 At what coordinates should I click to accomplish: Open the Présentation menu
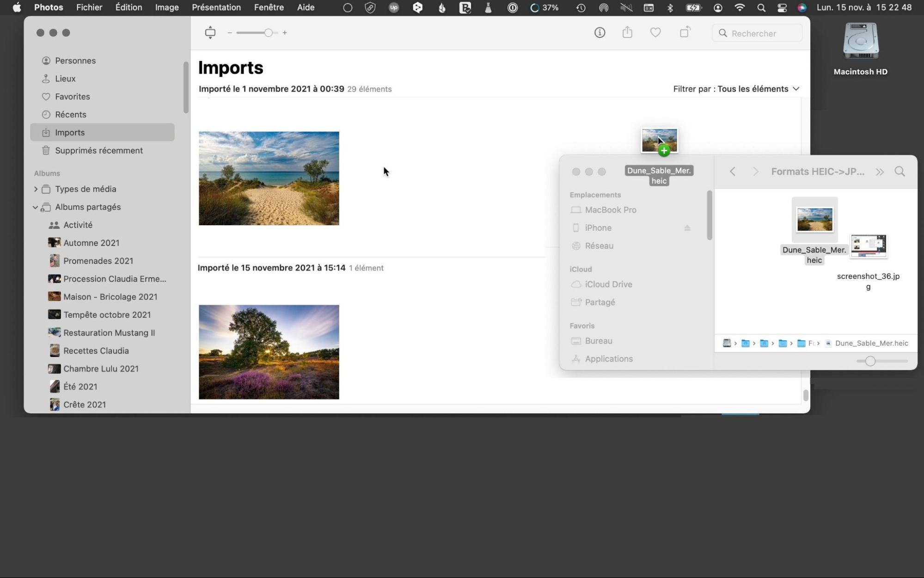(x=216, y=7)
